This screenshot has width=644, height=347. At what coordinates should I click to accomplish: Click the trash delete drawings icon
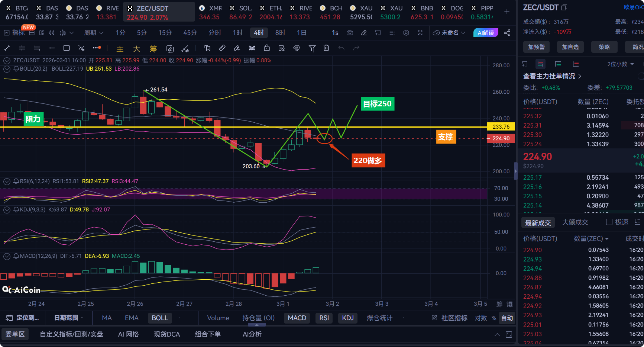[326, 48]
